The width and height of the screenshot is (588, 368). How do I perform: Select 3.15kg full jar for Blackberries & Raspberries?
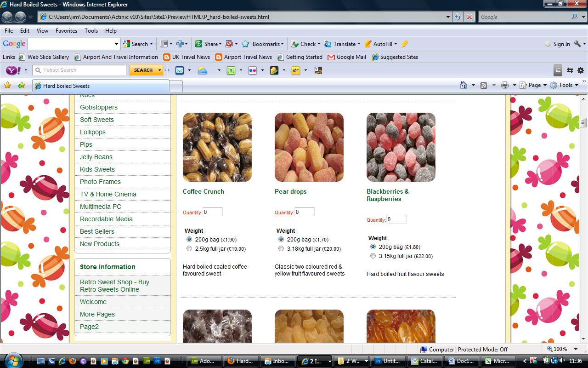373,256
